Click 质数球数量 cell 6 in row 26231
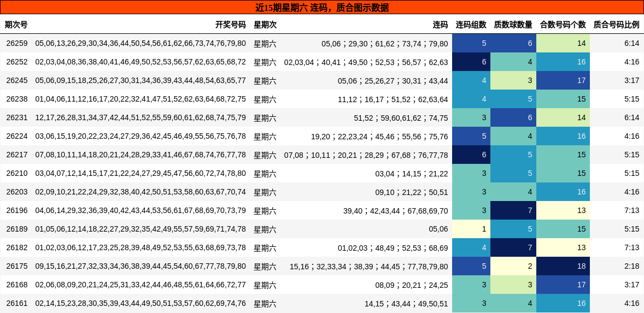 513,118
